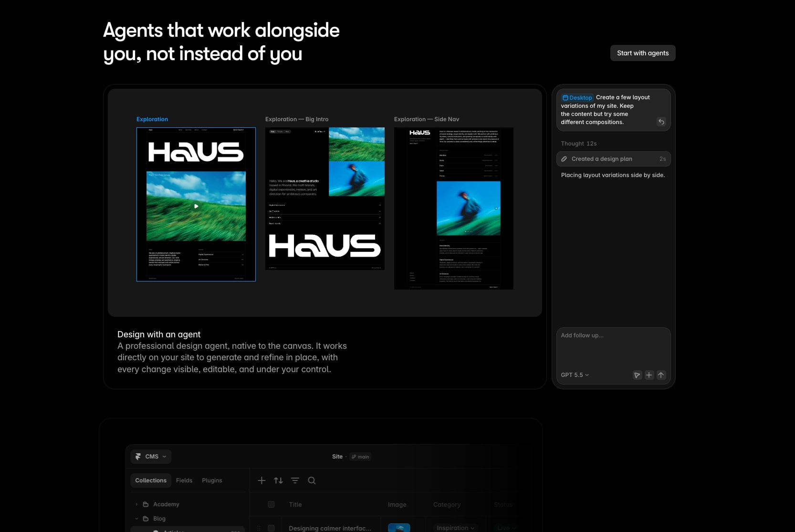Open the Created a design plan step

point(613,159)
